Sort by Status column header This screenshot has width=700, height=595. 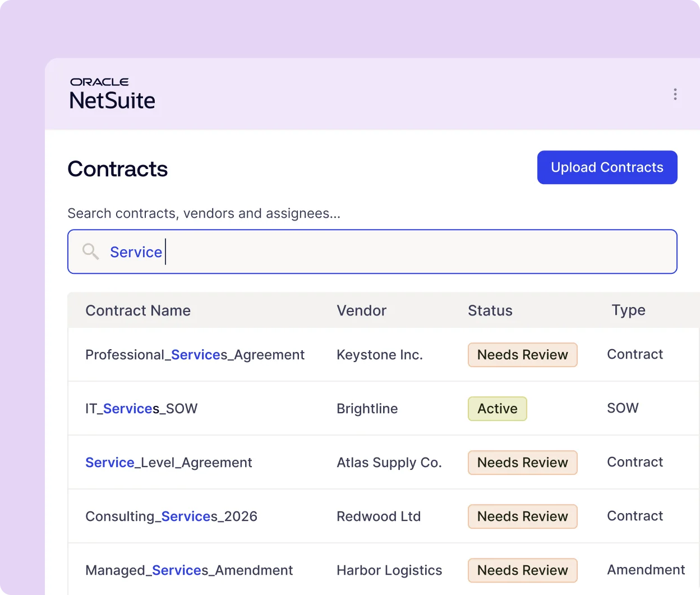[x=490, y=310]
